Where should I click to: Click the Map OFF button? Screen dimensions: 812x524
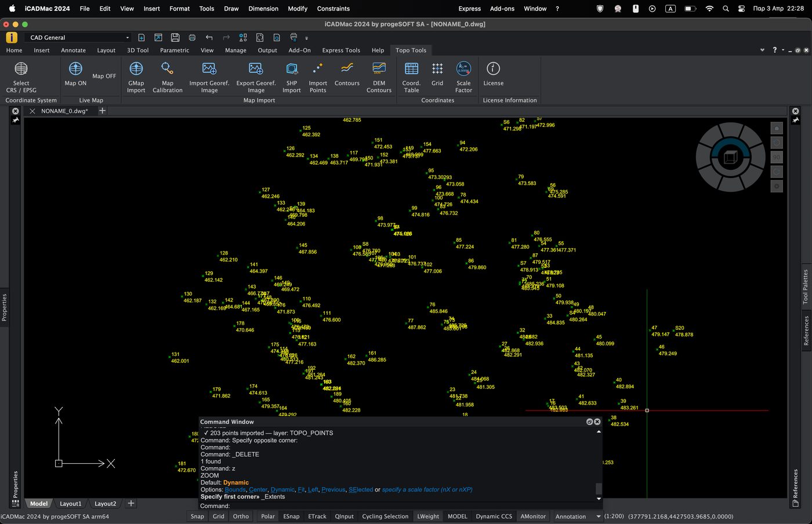(104, 76)
